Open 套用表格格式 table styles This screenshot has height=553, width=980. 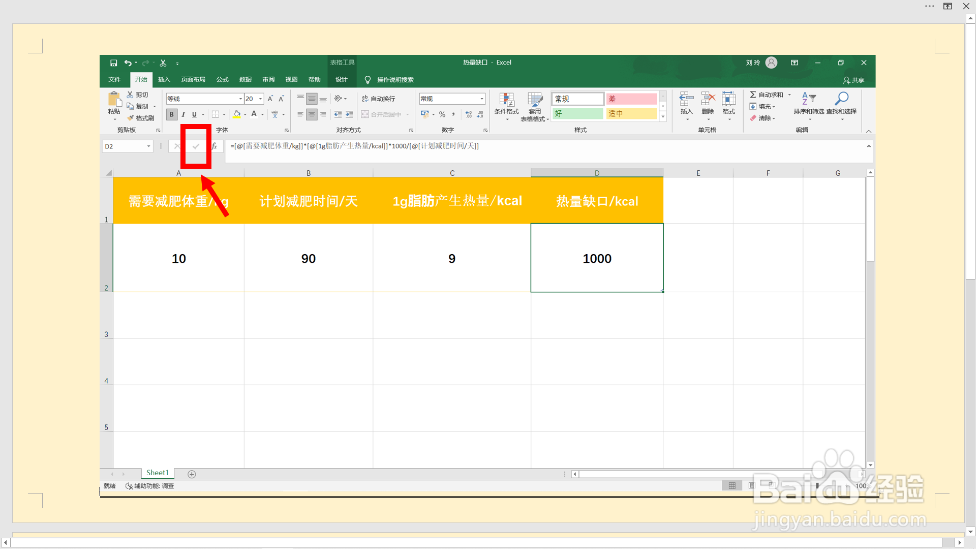535,107
